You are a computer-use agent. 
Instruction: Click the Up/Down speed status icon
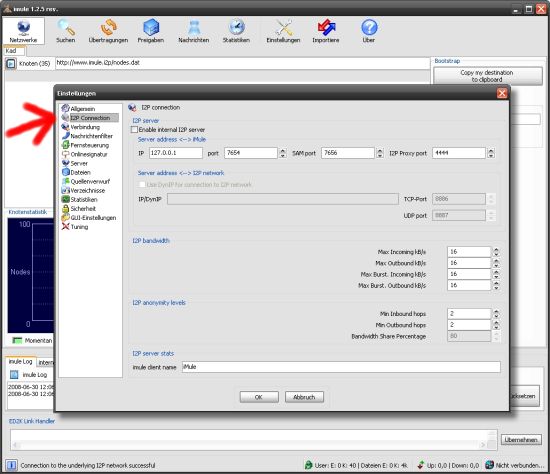[421, 465]
